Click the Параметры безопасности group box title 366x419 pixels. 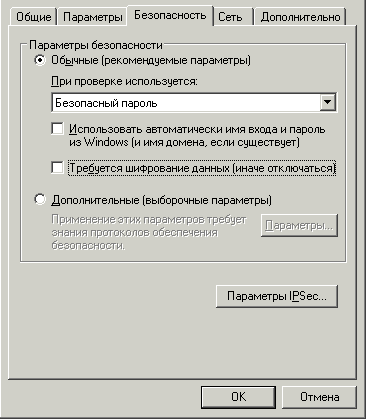[x=96, y=45]
